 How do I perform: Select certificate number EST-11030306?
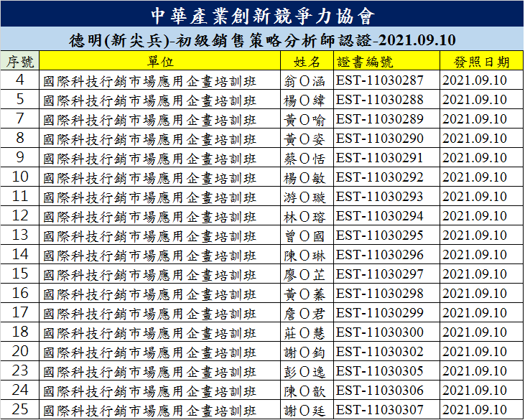click(380, 391)
